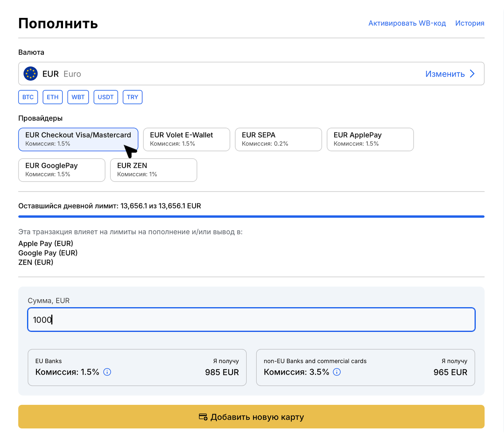Select EUR Volet E-Wallet provider
The image size is (504, 442).
point(186,139)
